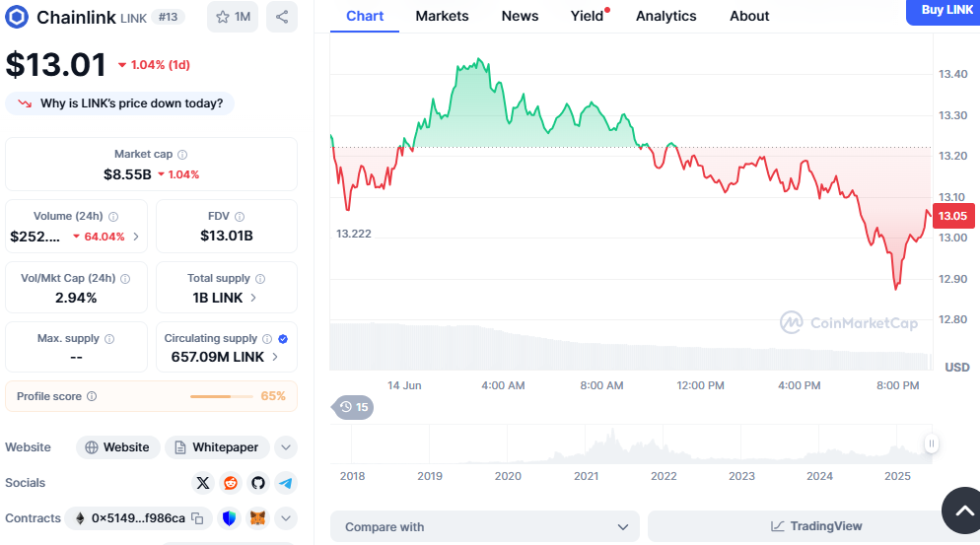Click the Profile score info icon
Image resolution: width=980 pixels, height=545 pixels.
point(92,396)
